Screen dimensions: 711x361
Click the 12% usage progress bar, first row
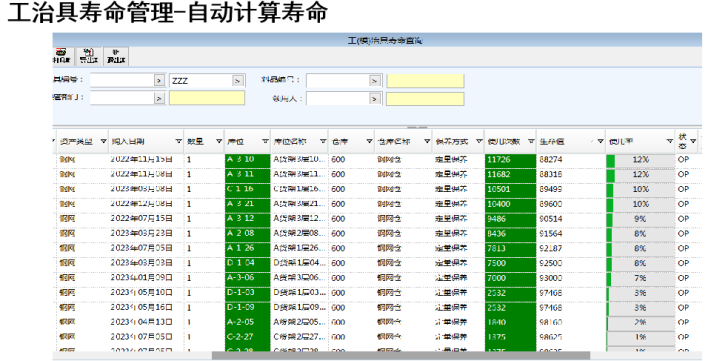(640, 160)
